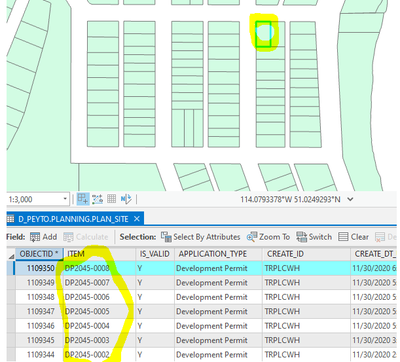Image resolution: width=400 pixels, height=362 pixels.
Task: Click the CREATE_ID column header
Action: tap(306, 254)
